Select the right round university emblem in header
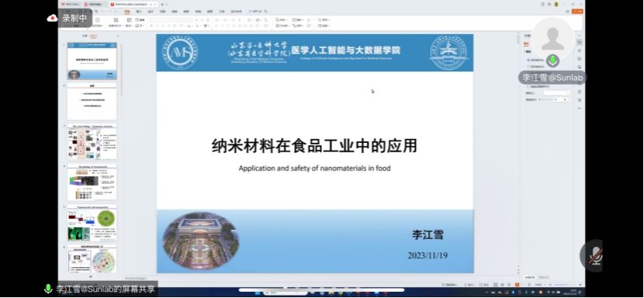The height and width of the screenshot is (298, 644). (448, 53)
